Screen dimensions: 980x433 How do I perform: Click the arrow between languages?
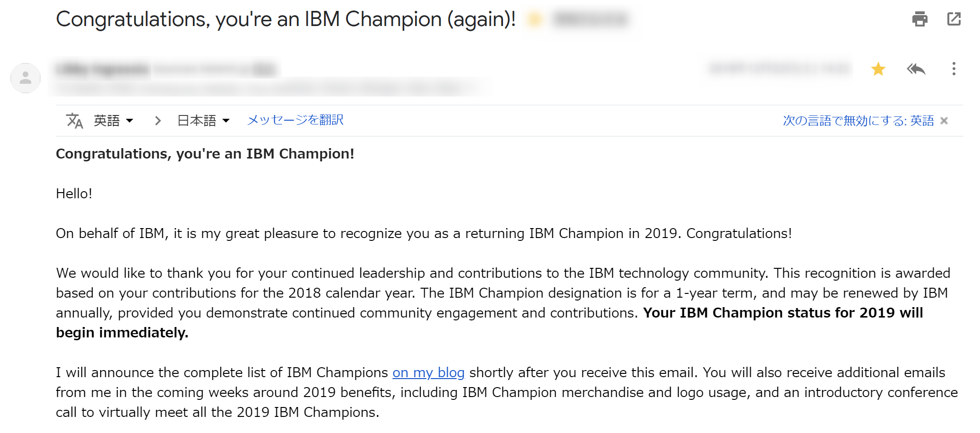click(x=158, y=121)
